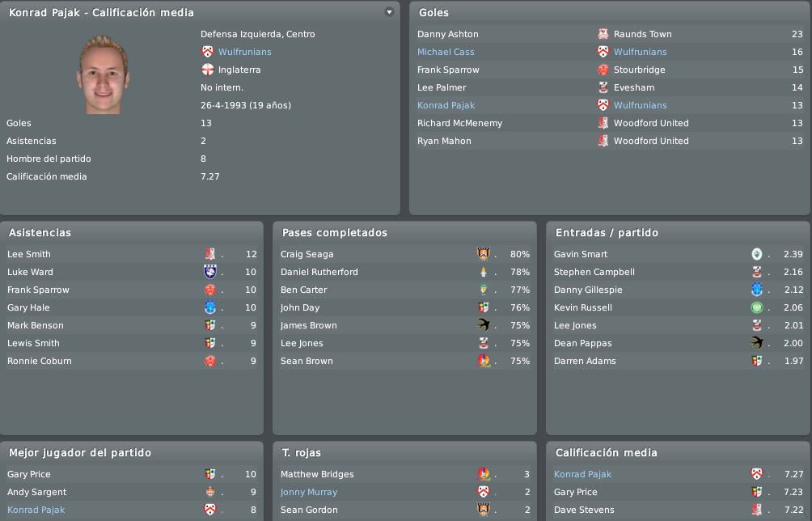
Task: Open Jonny Murray link in T. rojas
Action: (309, 492)
